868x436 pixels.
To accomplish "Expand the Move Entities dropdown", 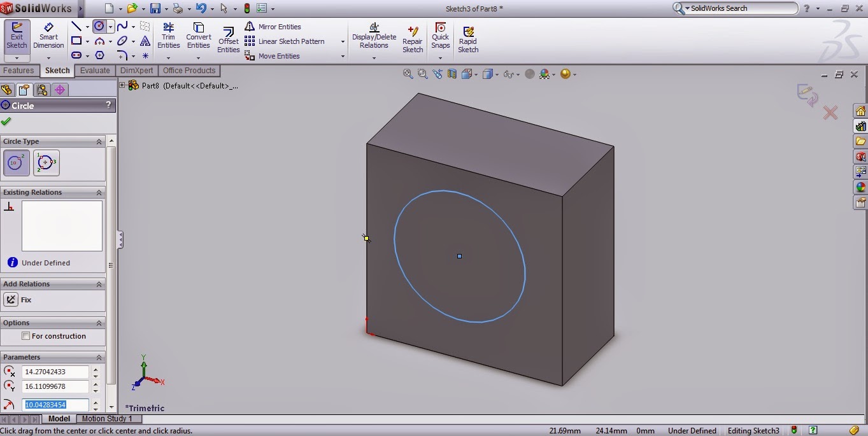I will tap(343, 57).
